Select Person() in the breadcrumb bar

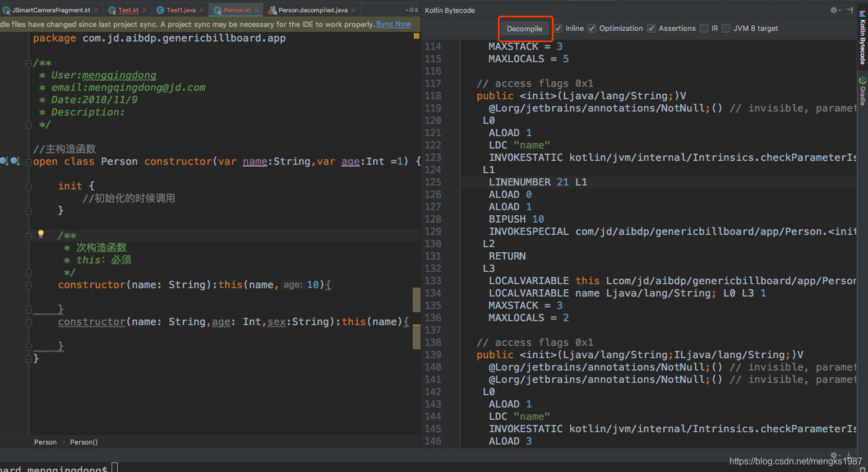pos(84,442)
